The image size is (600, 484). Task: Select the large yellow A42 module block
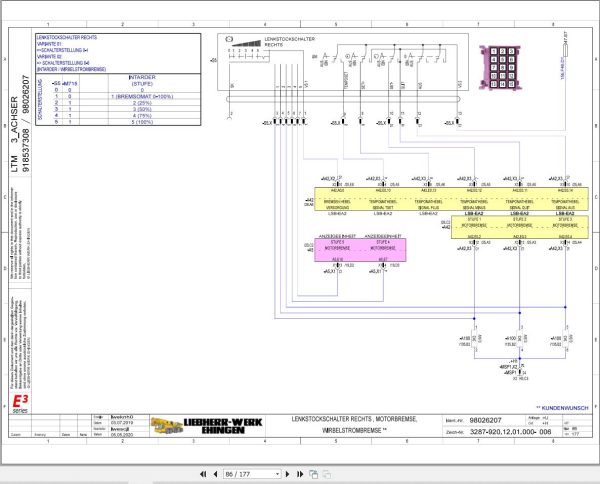451,199
